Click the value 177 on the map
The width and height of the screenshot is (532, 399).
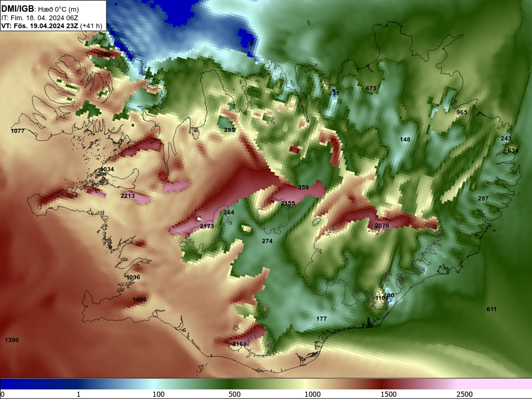coord(321,319)
